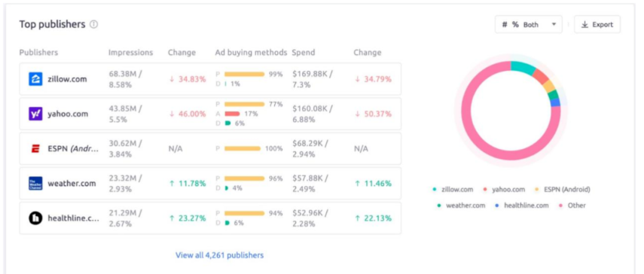Click the red ESPN logo icon
The height and width of the screenshot is (274, 644).
(35, 149)
